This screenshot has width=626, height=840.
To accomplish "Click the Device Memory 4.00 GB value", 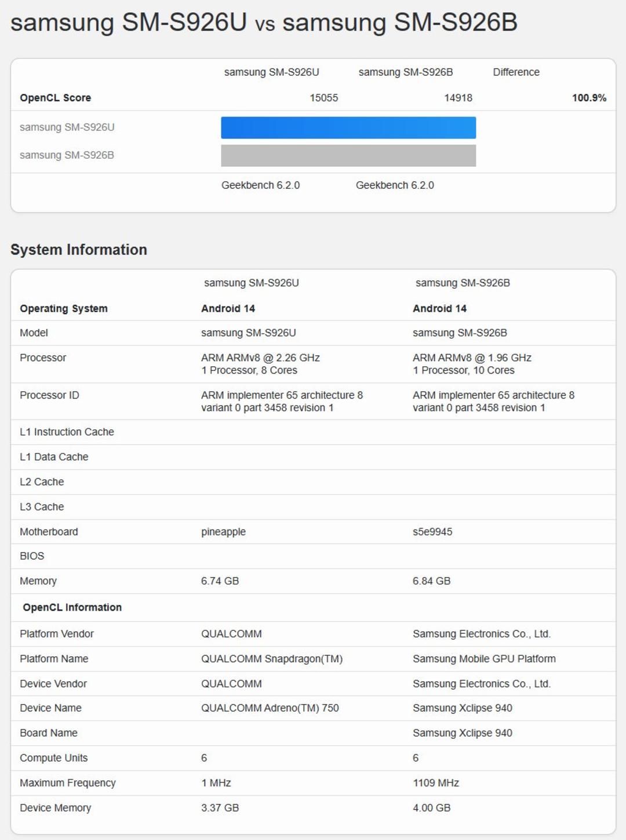I will coord(431,808).
